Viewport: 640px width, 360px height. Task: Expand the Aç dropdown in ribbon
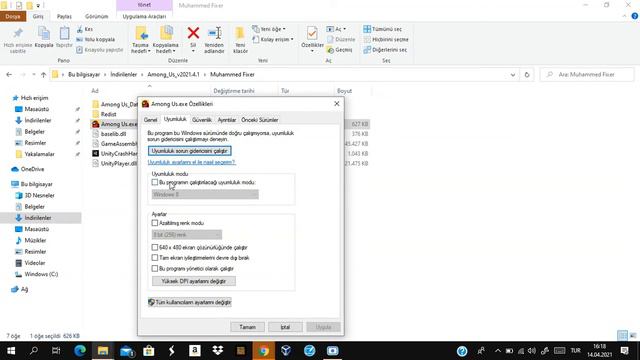(x=337, y=29)
